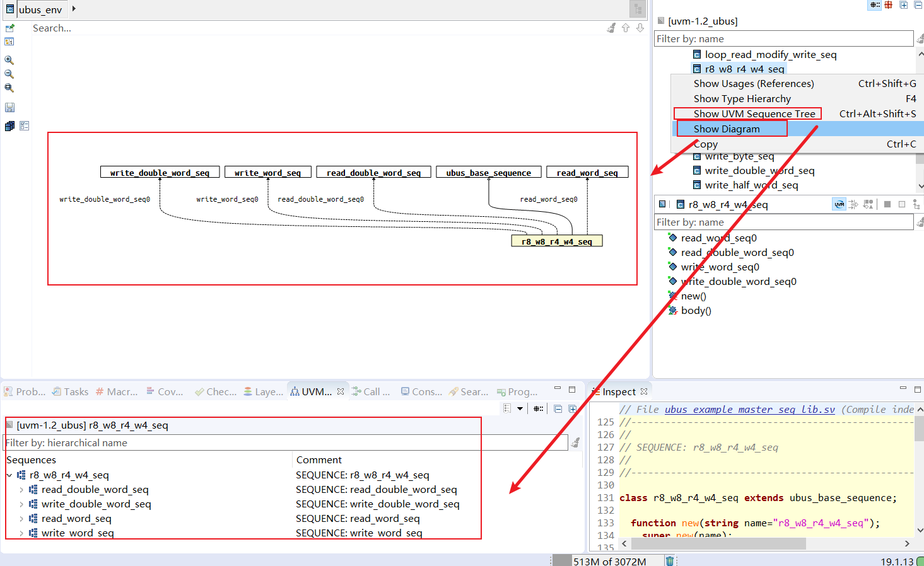924x566 pixels.
Task: Click the zoom-to-fit magnifier icon
Action: tap(9, 88)
